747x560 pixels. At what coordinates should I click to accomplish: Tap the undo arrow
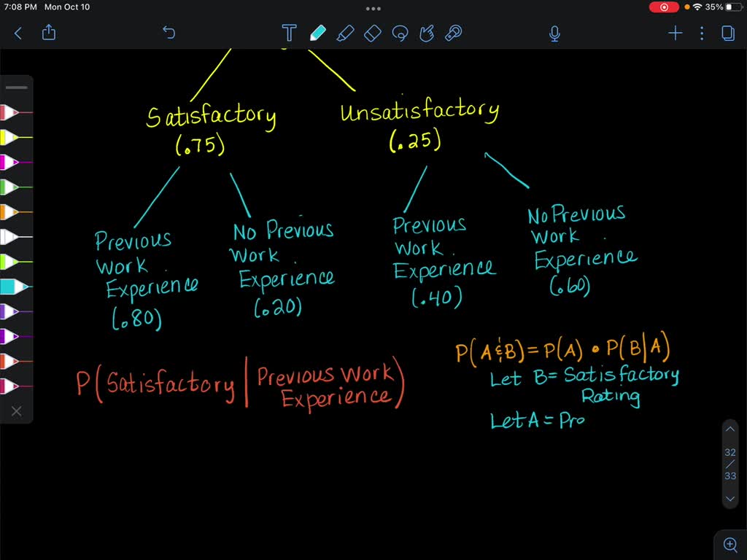tap(169, 32)
